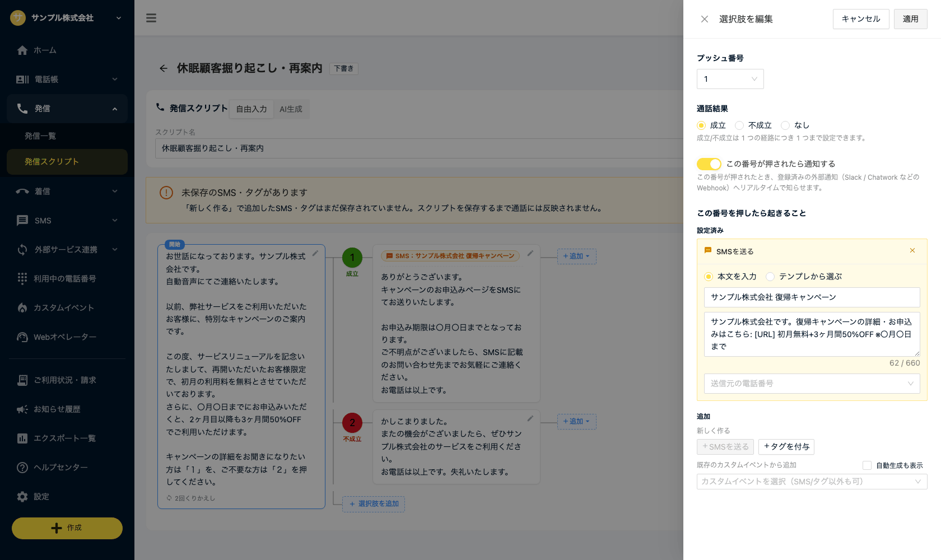Go back with the arrow beside 休眠顧客掘り起こし
This screenshot has height=560, width=941.
(x=164, y=68)
